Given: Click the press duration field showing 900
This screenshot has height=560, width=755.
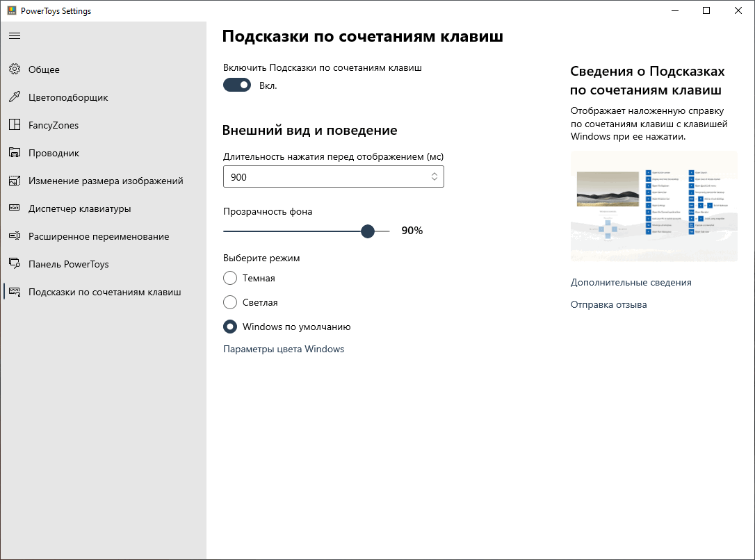Looking at the screenshot, I should [333, 176].
